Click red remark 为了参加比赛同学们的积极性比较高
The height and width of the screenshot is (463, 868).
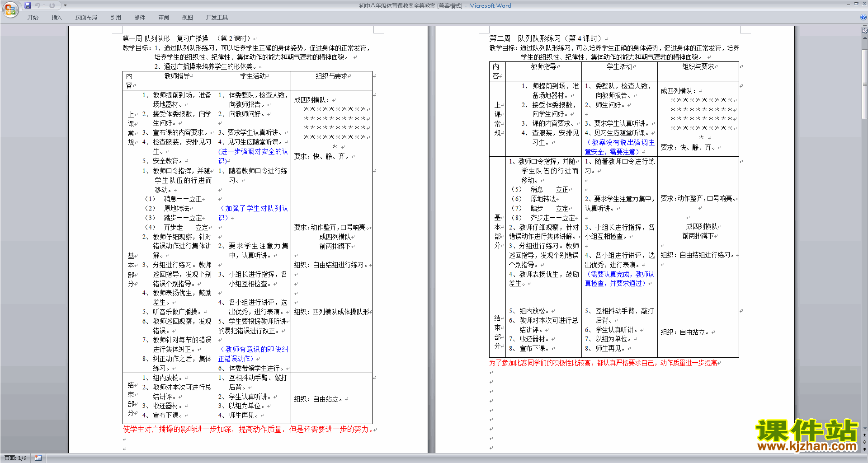pos(604,363)
